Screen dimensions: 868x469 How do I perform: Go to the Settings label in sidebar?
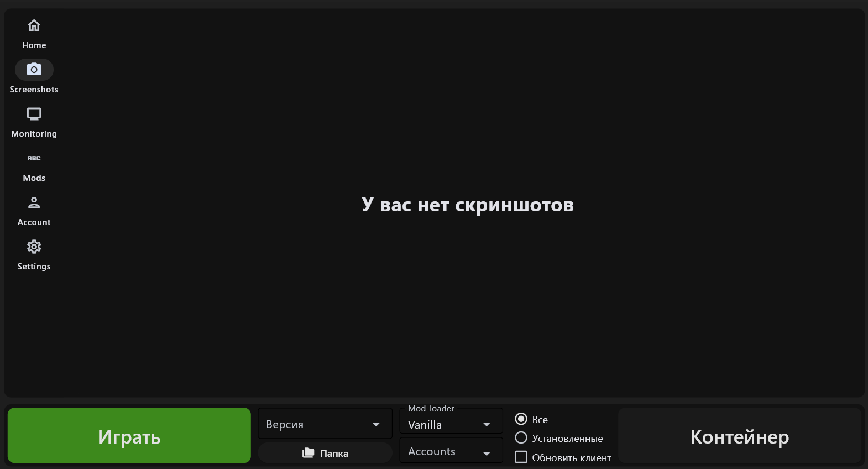34,267
